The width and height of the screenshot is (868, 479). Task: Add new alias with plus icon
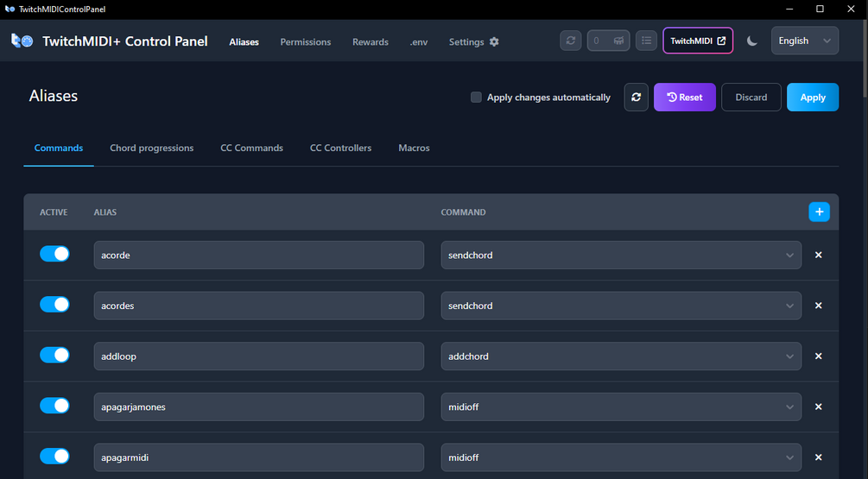coord(820,211)
